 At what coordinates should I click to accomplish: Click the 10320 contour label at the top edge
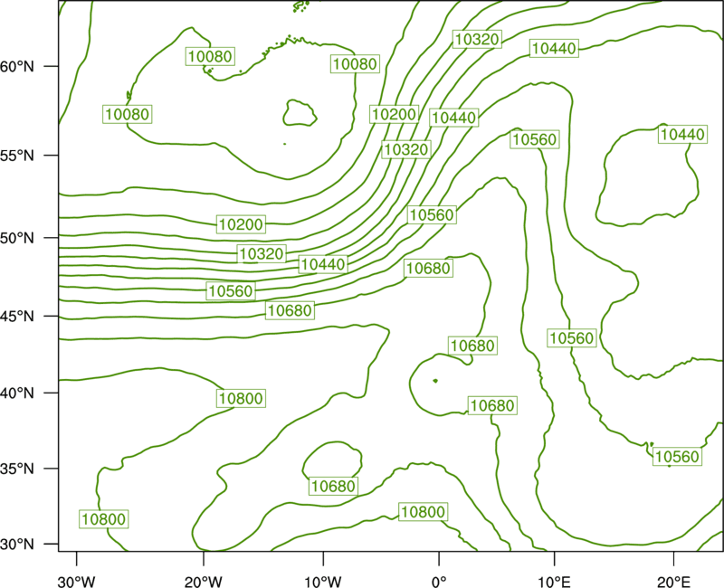tap(477, 39)
